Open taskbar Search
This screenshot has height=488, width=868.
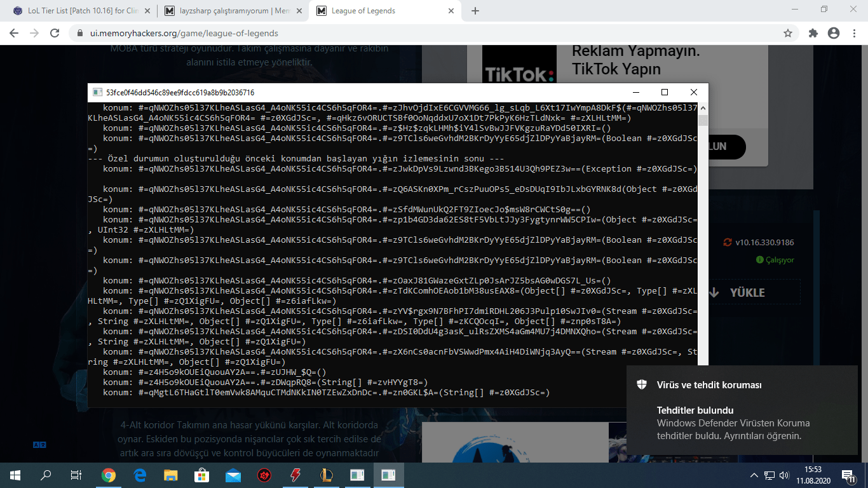point(46,475)
